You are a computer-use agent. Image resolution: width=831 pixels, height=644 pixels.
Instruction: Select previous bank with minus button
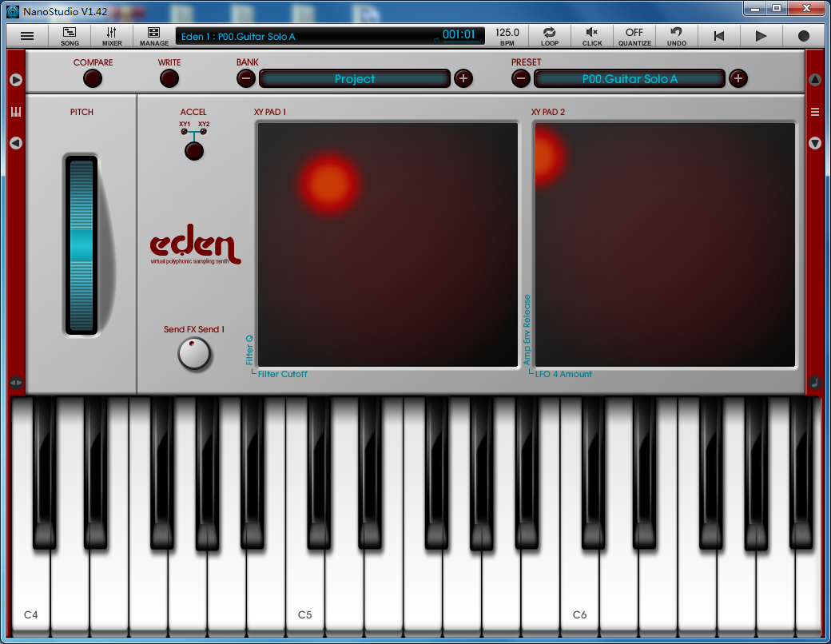[x=246, y=78]
